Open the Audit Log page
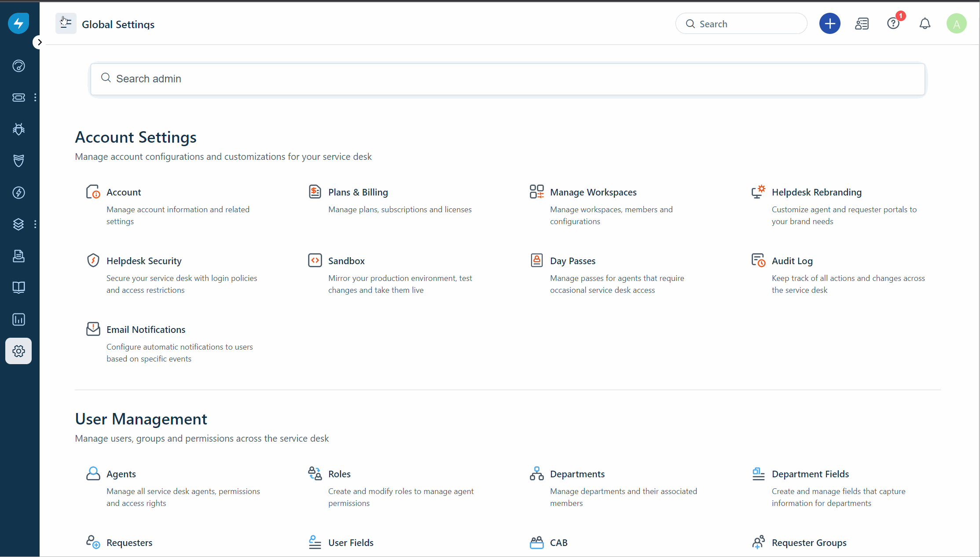The height and width of the screenshot is (557, 980). click(792, 261)
